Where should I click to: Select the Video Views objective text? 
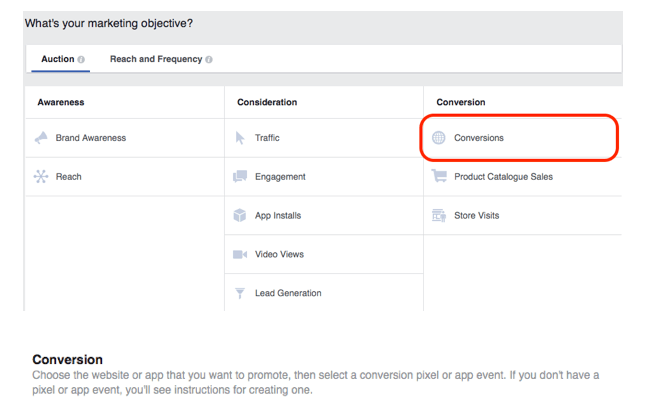click(x=280, y=255)
